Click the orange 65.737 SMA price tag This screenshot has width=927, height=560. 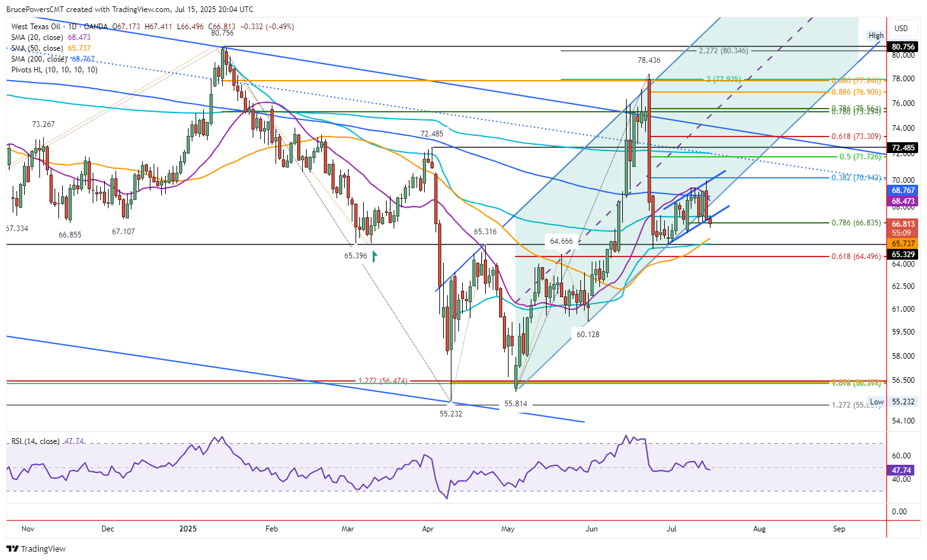coord(904,244)
